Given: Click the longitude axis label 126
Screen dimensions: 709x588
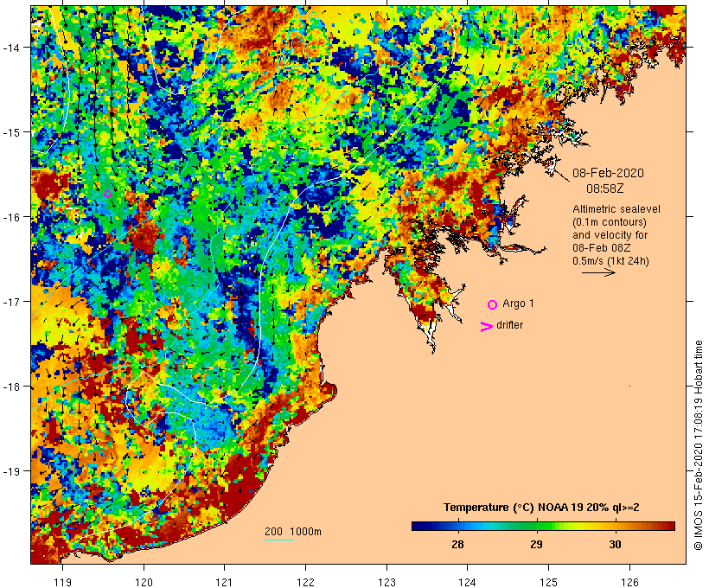Looking at the screenshot, I should coord(629,582).
